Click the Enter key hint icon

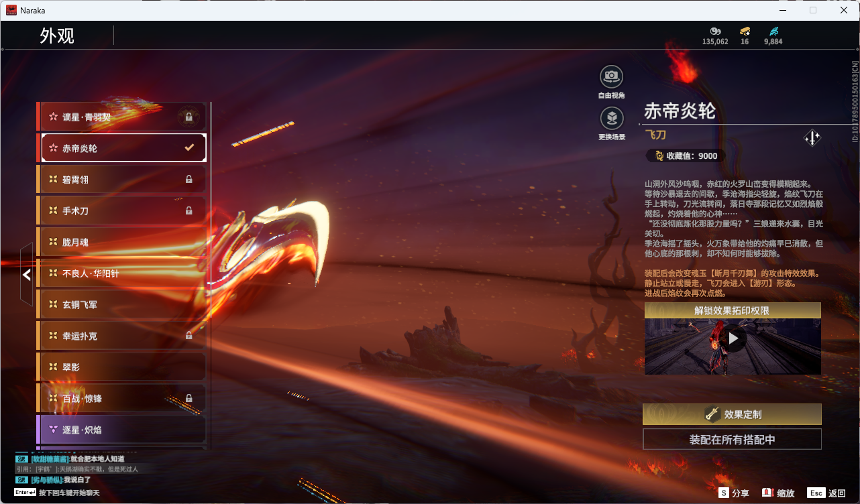point(25,493)
